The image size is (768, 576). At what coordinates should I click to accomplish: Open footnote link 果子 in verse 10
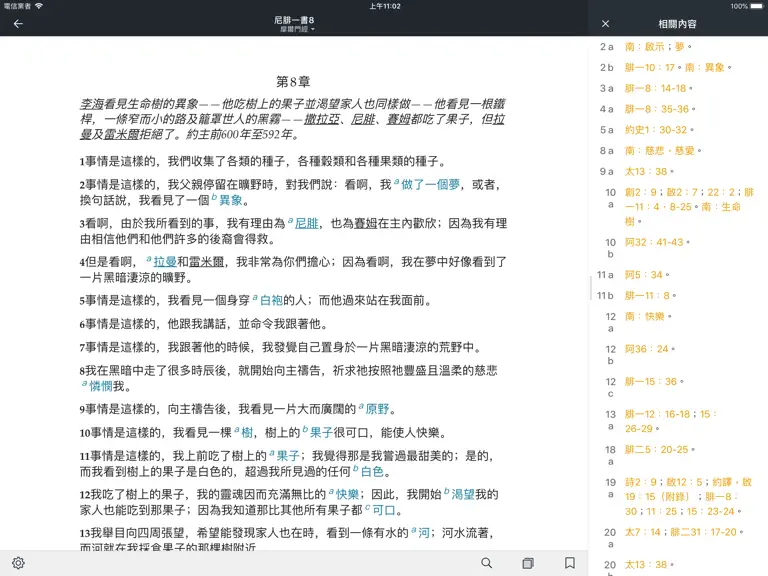pyautogui.click(x=321, y=432)
